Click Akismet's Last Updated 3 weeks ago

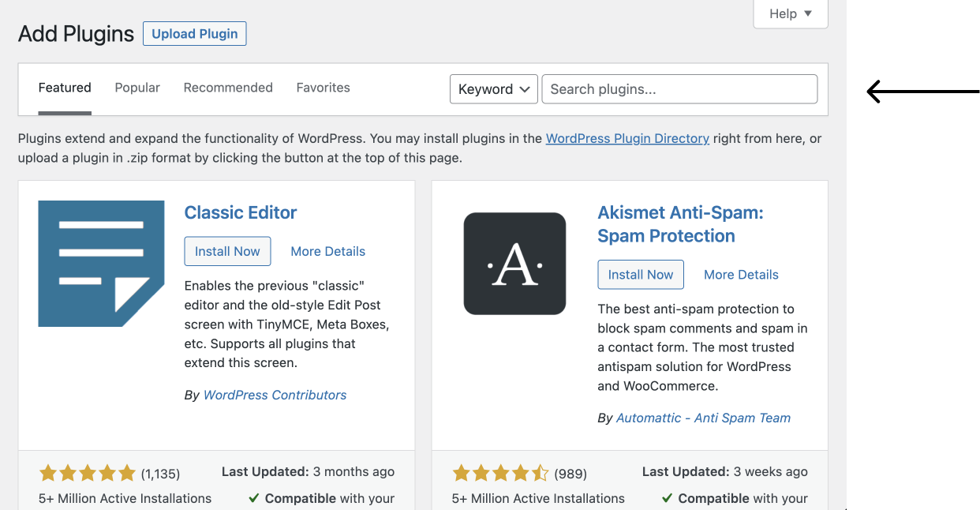tap(724, 471)
